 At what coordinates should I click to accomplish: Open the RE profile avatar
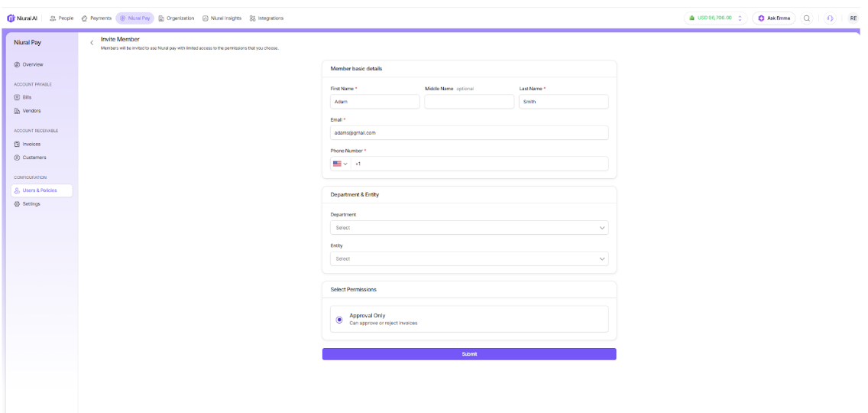(853, 18)
